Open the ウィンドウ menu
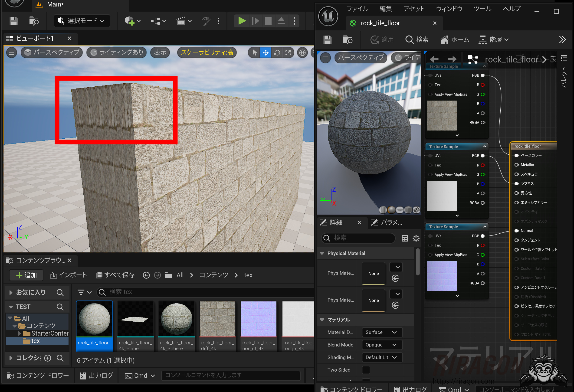Viewport: 574px width, 392px height. pyautogui.click(x=449, y=9)
